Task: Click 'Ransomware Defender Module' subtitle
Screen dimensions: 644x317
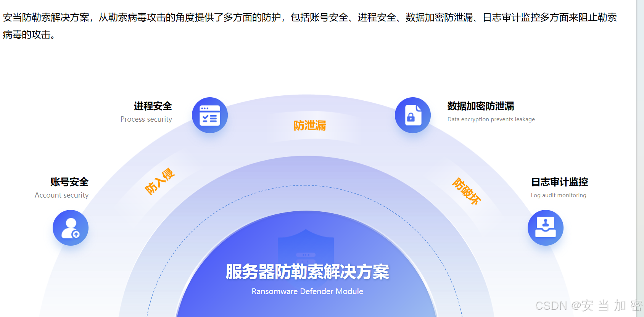Action: (x=308, y=291)
